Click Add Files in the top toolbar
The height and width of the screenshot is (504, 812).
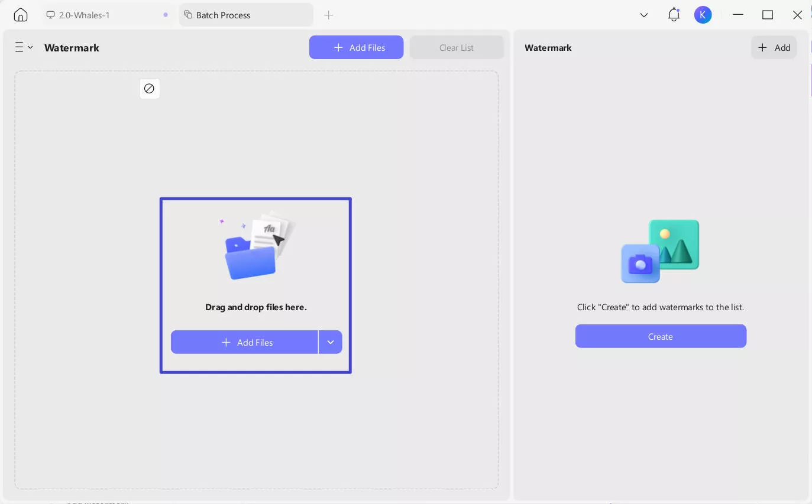coord(356,47)
